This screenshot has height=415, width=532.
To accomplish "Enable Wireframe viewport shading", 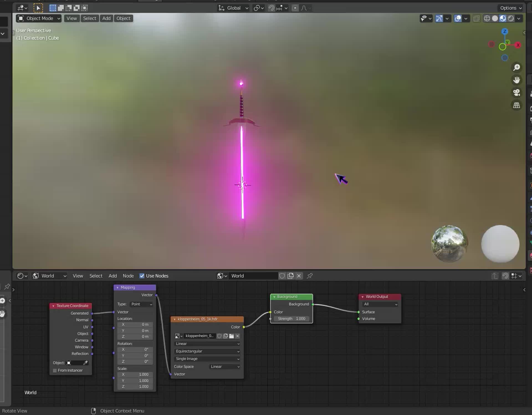I will pos(487,18).
